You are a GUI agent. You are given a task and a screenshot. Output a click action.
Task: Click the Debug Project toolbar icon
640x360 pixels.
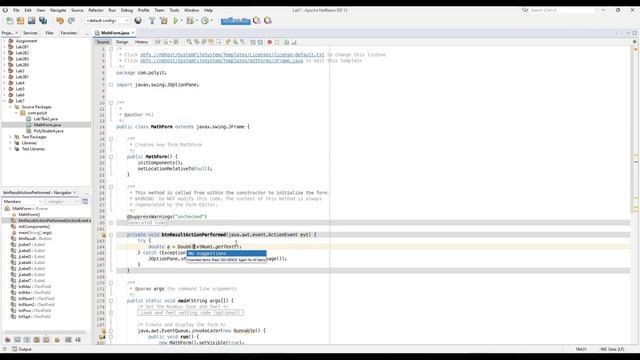point(190,20)
